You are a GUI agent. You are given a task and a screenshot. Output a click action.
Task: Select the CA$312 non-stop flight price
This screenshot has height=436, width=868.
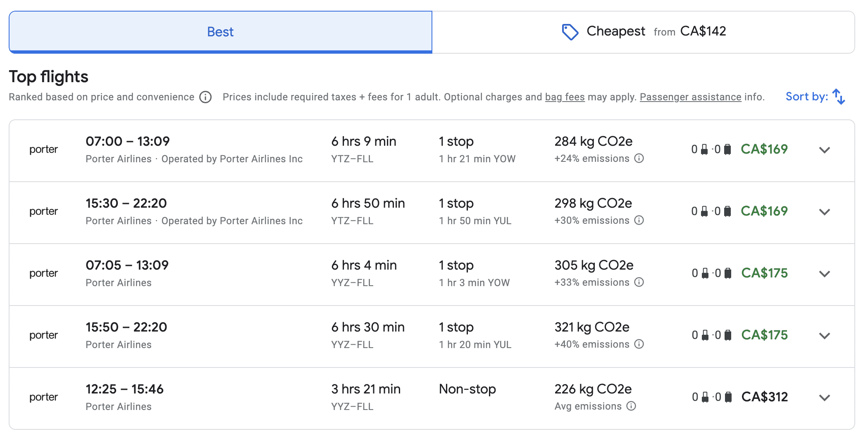[764, 397]
